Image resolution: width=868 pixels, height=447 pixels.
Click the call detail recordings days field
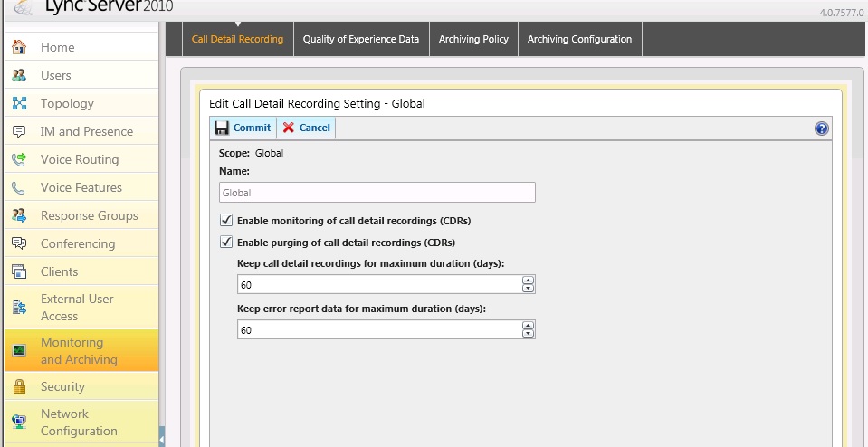[379, 284]
